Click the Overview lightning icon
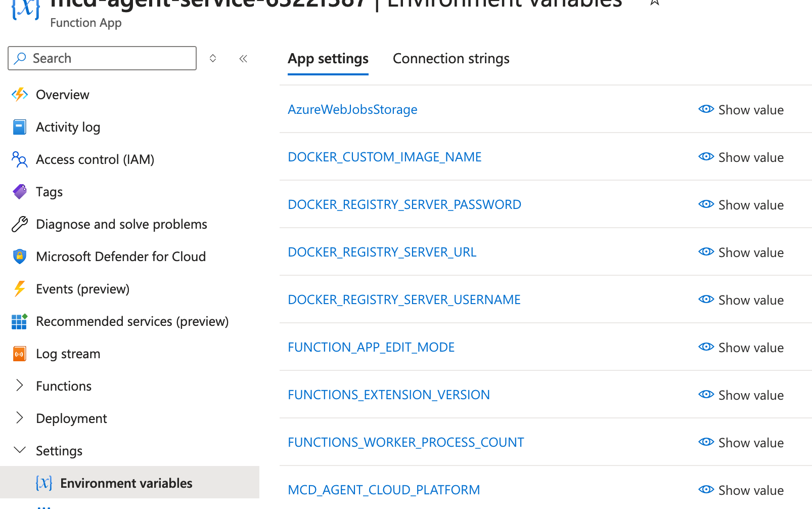The height and width of the screenshot is (509, 812). pyautogui.click(x=20, y=95)
